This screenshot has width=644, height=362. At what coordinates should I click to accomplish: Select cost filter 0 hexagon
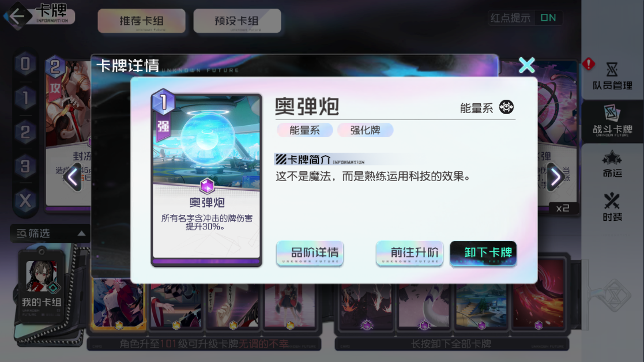point(25,64)
